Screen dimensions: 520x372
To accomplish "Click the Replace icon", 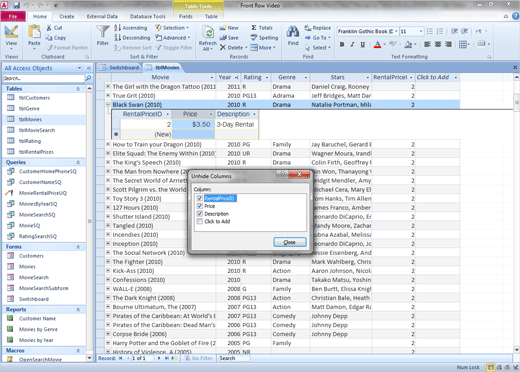I will [x=308, y=28].
